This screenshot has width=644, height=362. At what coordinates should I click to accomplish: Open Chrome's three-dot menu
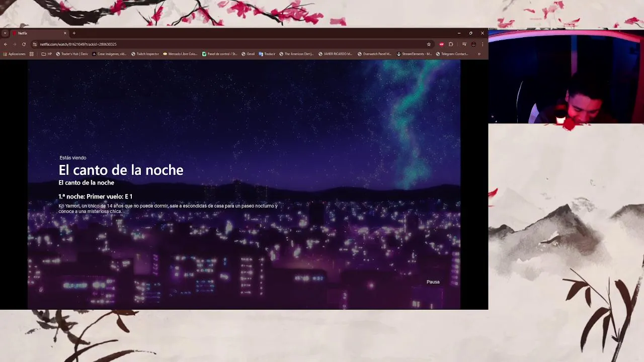pos(482,44)
